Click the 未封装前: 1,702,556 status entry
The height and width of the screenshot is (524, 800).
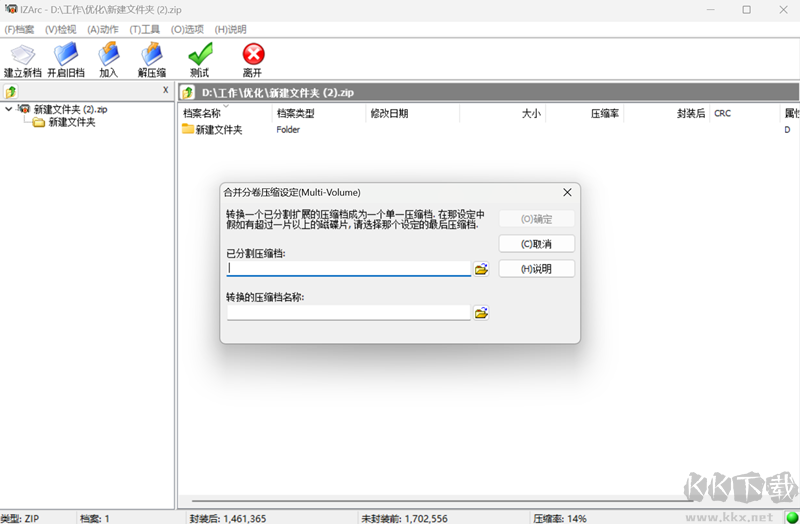[405, 518]
